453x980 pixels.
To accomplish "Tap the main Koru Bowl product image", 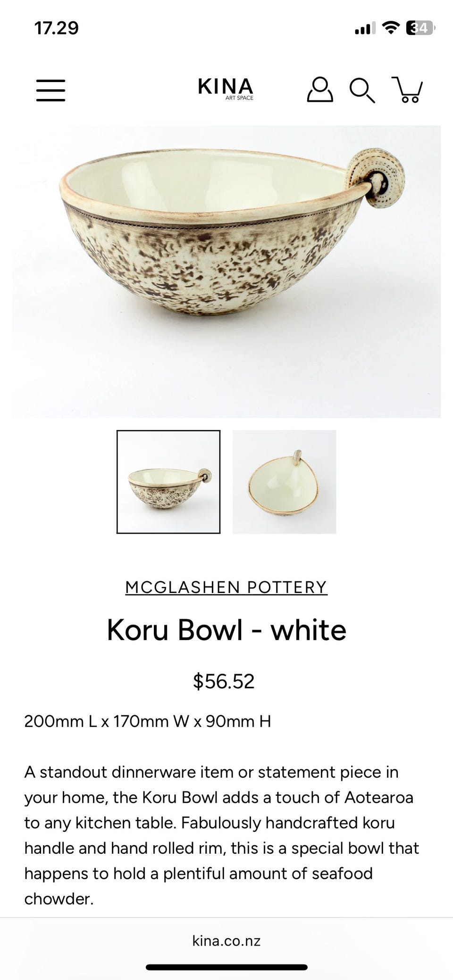I will [x=226, y=272].
